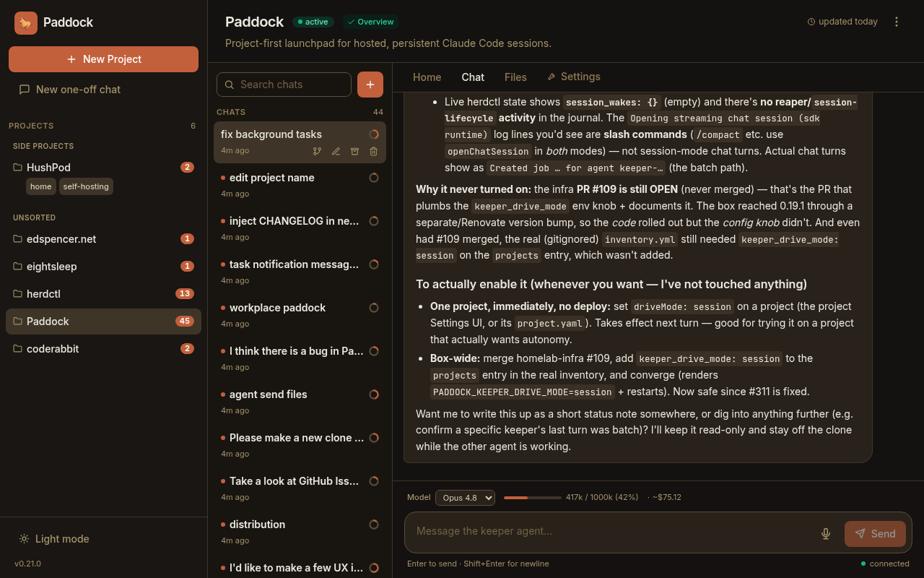Click the spinner on 'distribution' chat
The height and width of the screenshot is (578, 924).
pyautogui.click(x=374, y=525)
